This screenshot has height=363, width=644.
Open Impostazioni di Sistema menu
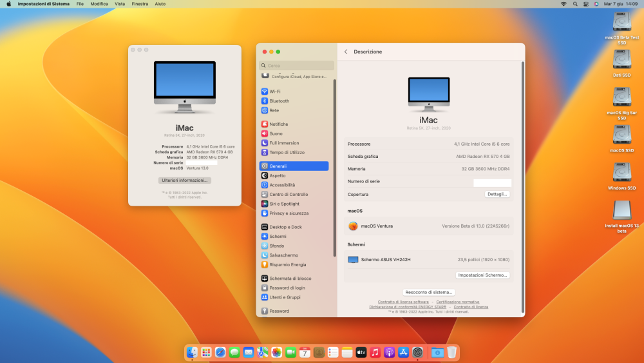point(44,4)
